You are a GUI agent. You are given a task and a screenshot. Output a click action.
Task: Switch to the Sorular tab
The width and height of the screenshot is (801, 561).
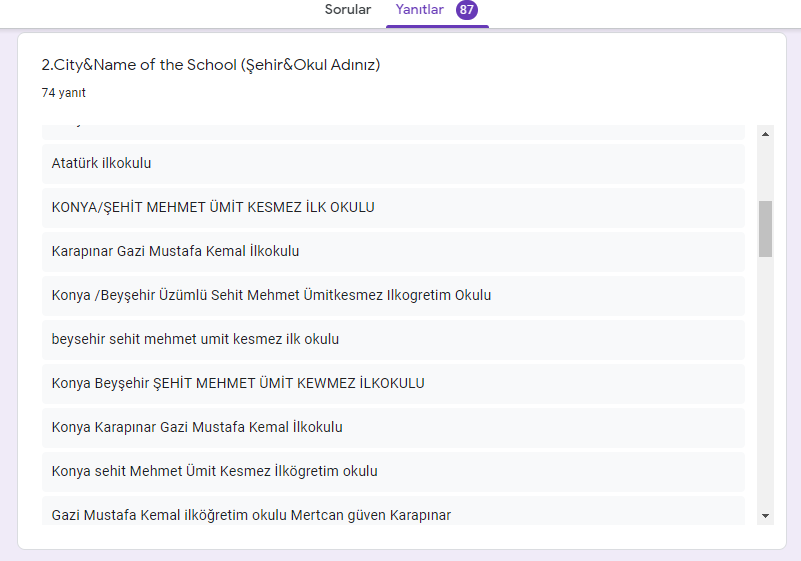[347, 10]
